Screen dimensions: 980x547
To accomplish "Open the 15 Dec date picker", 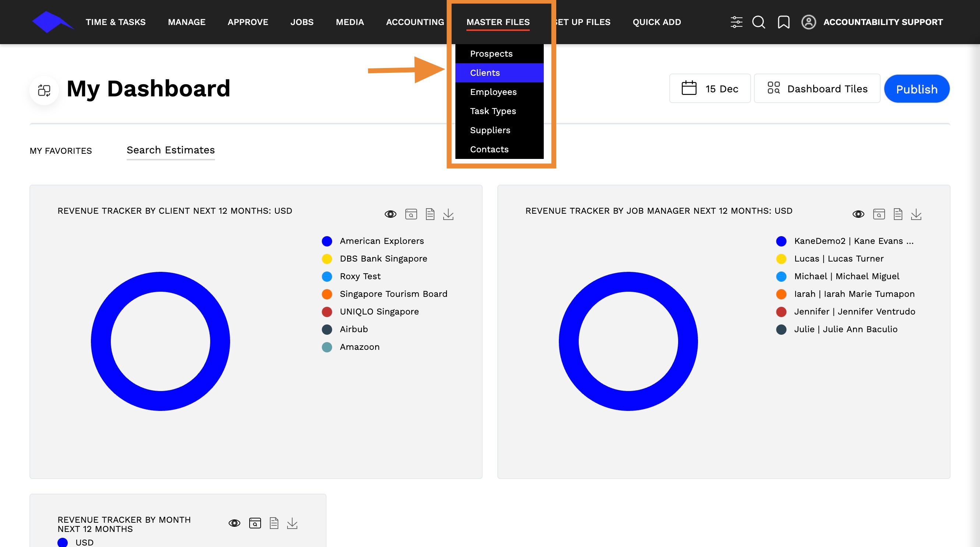I will (710, 89).
